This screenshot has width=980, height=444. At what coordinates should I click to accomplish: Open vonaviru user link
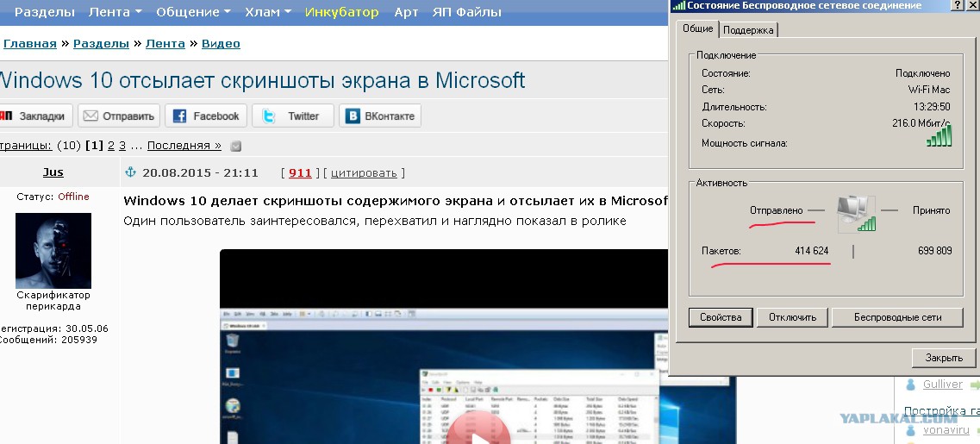point(946,430)
